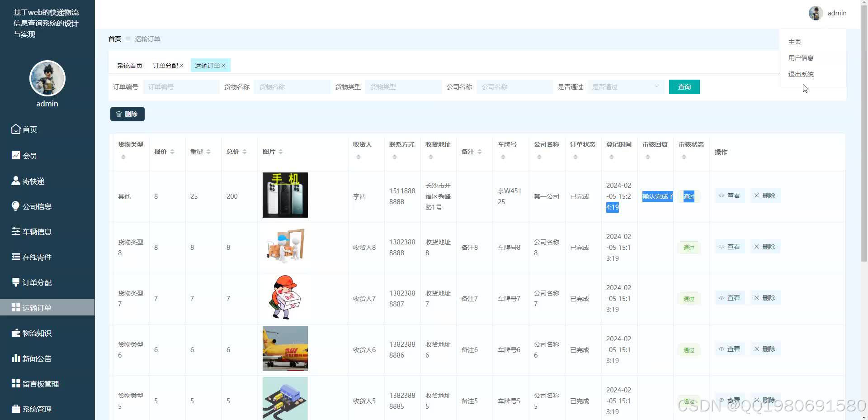Open the 首页 sidebar home icon

(x=16, y=129)
